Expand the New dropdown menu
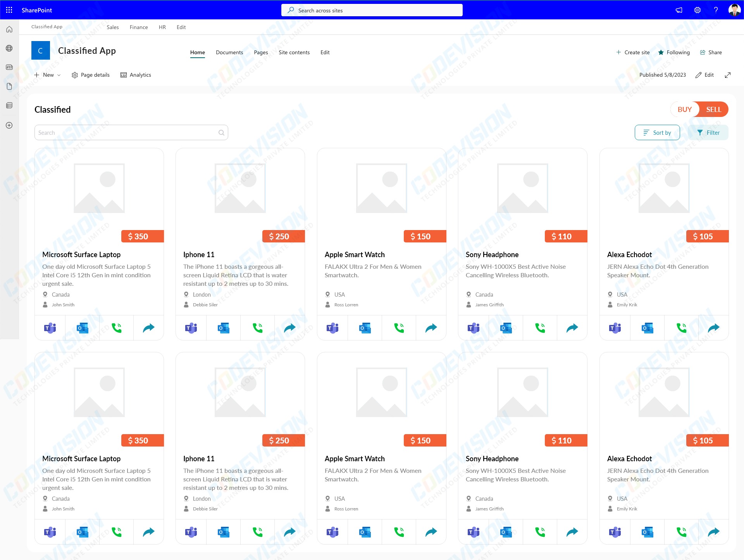744x560 pixels. pos(48,75)
